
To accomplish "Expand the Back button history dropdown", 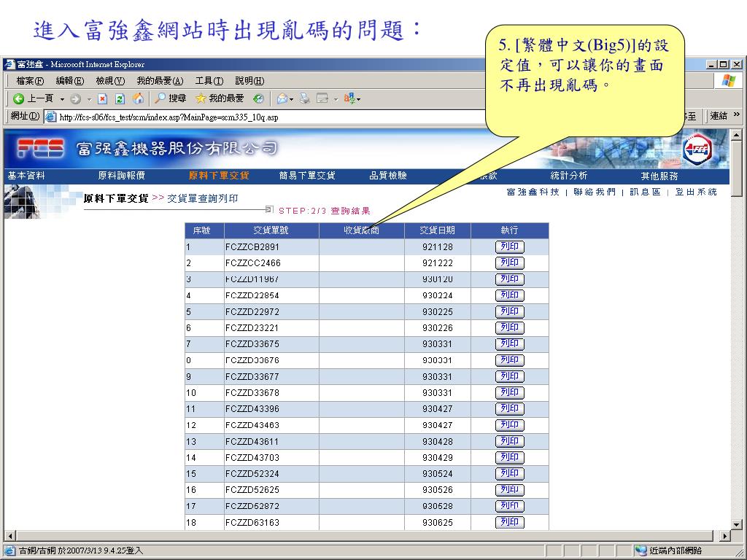I will (62, 99).
